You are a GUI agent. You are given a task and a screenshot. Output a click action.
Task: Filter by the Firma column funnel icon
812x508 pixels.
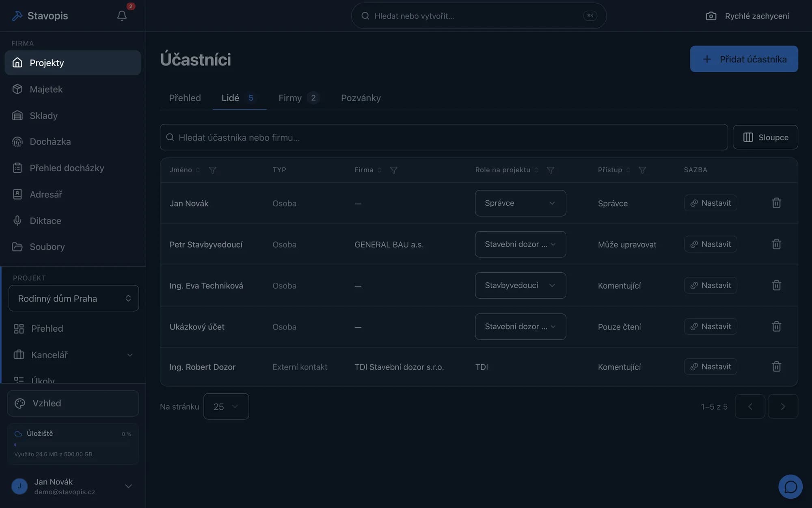pyautogui.click(x=393, y=170)
